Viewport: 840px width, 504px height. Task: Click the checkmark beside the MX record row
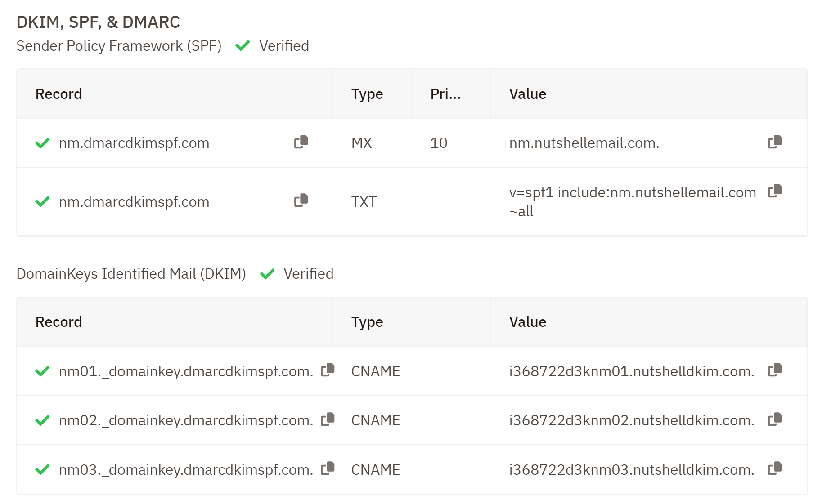pos(42,143)
